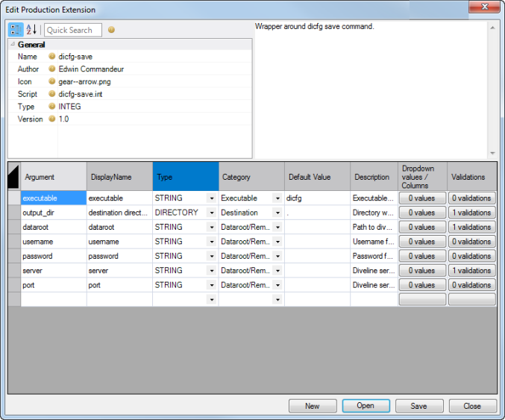
Task: Open Type dropdown for password row
Action: 212,256
